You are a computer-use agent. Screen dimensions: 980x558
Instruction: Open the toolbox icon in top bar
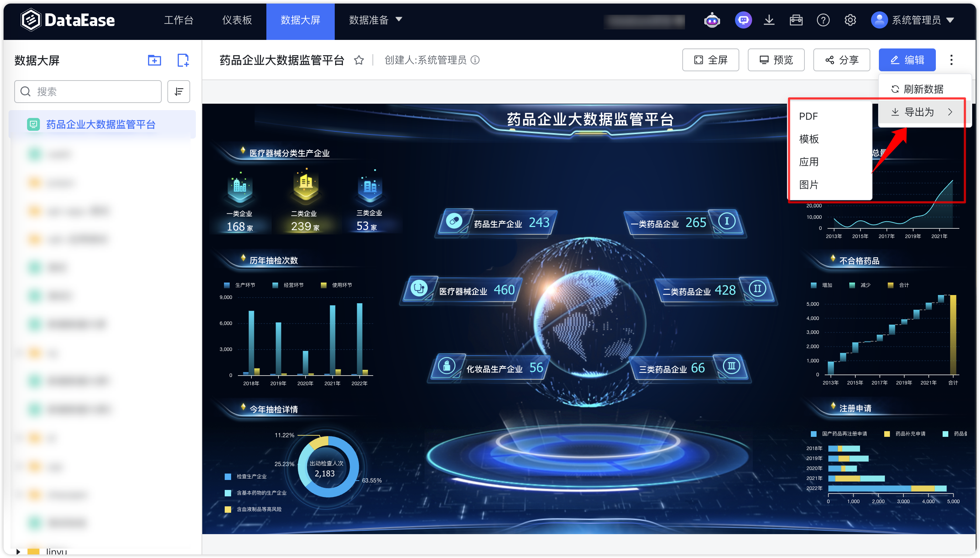click(796, 20)
